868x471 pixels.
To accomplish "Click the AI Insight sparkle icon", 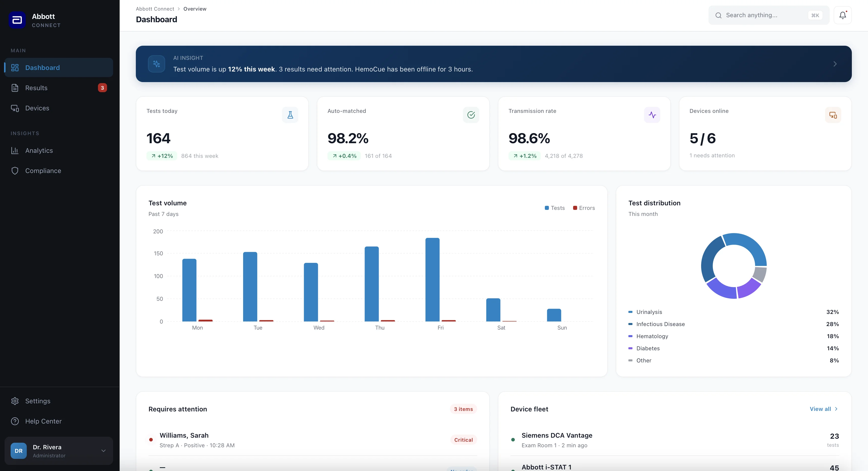I will tap(156, 64).
